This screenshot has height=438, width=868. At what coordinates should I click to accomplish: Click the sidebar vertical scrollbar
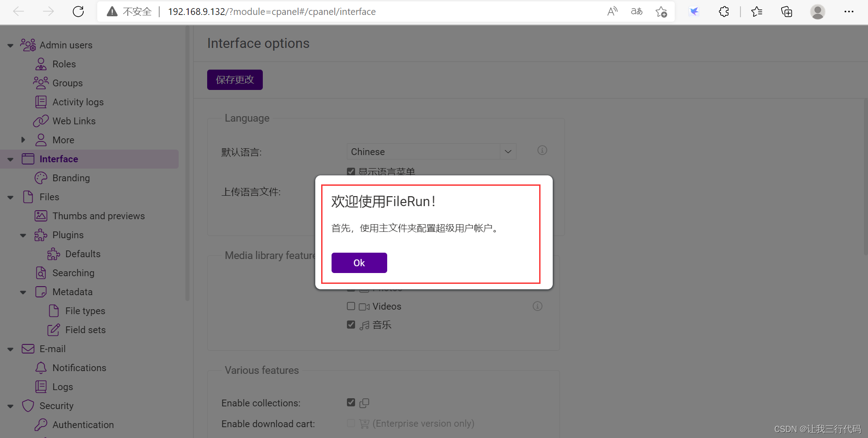pos(188,163)
